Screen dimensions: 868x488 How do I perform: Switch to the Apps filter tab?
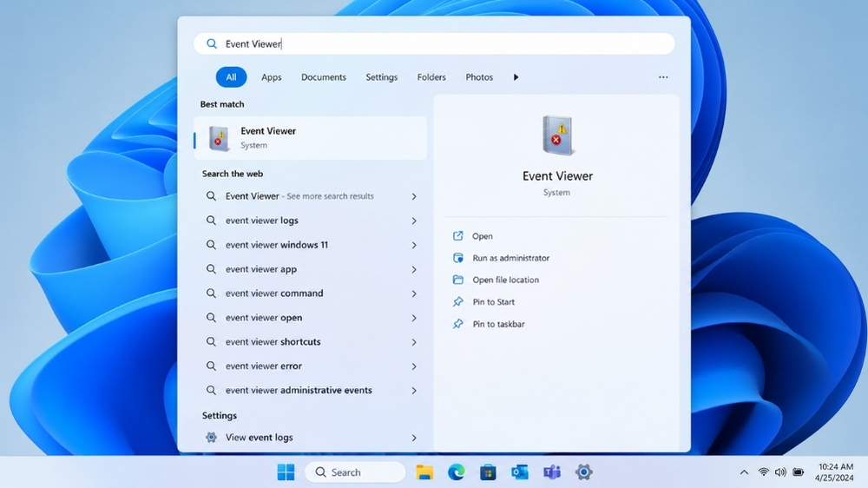click(271, 77)
